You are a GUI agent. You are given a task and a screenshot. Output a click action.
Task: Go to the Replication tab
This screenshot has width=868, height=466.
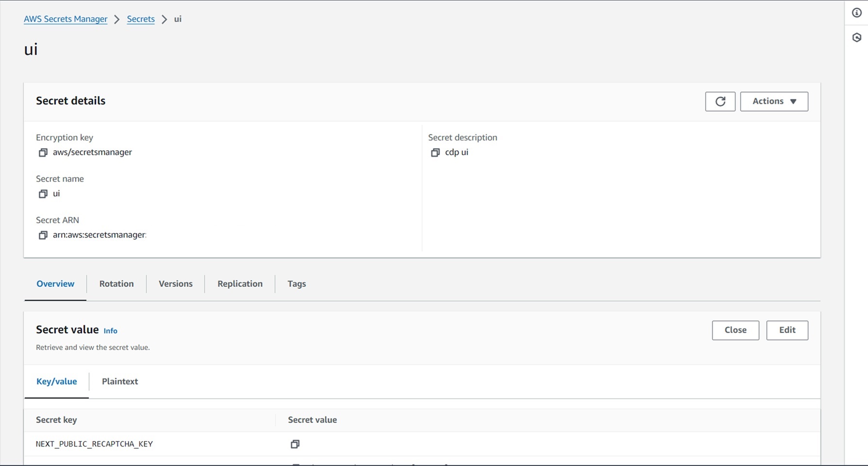tap(240, 284)
